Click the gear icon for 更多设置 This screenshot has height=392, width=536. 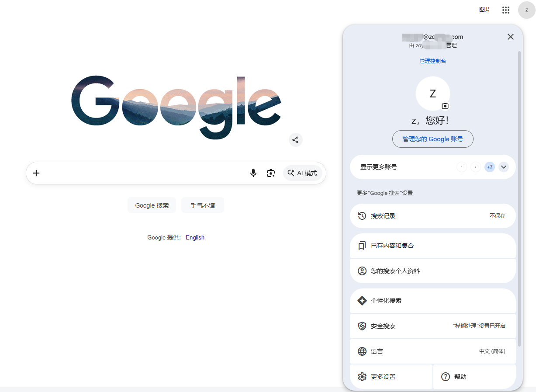[362, 377]
